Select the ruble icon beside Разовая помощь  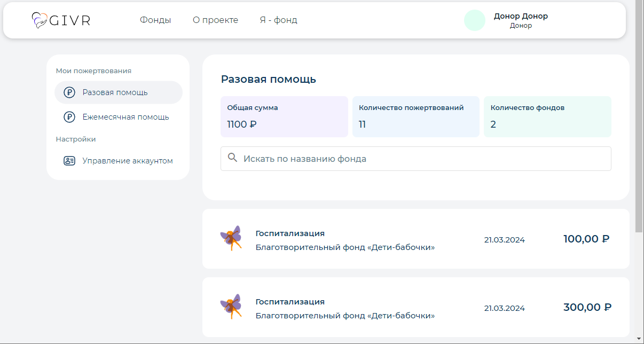click(69, 92)
